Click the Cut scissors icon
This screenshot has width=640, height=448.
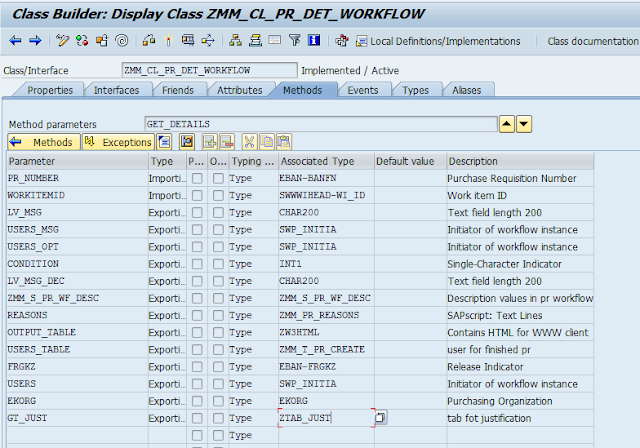click(x=249, y=142)
